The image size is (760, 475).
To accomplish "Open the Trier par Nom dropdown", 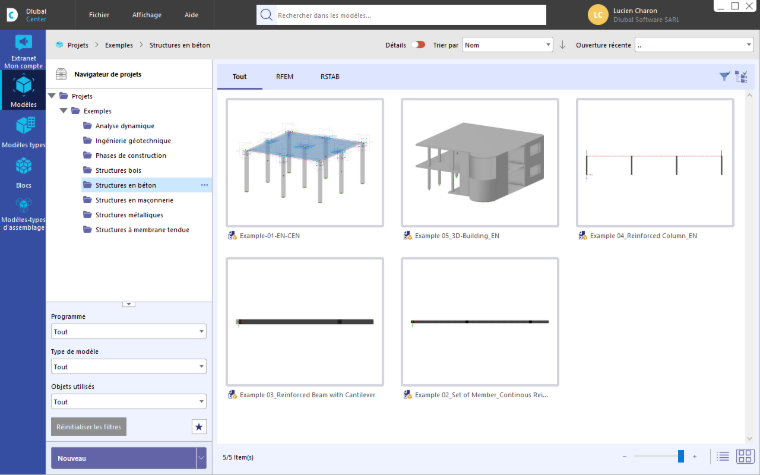I will point(507,45).
